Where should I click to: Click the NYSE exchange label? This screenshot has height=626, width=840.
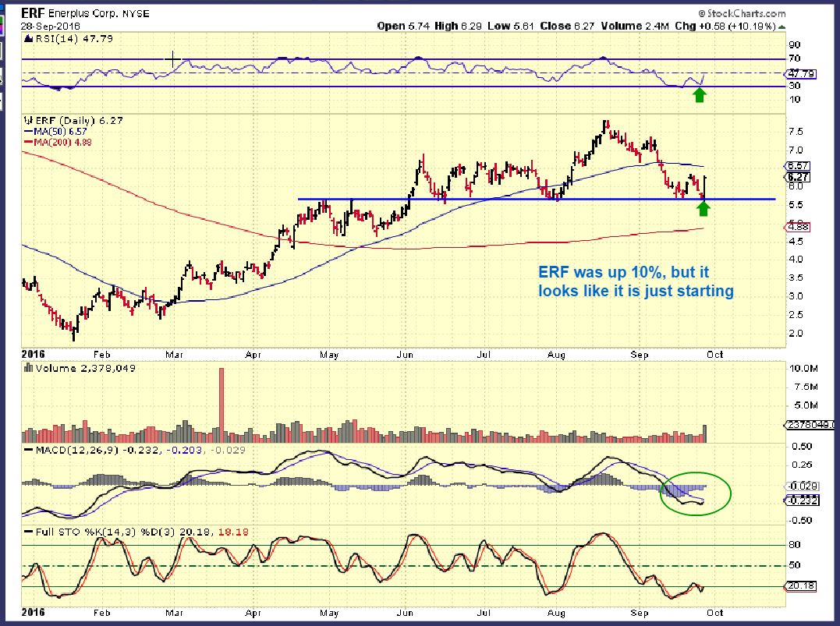[136, 13]
